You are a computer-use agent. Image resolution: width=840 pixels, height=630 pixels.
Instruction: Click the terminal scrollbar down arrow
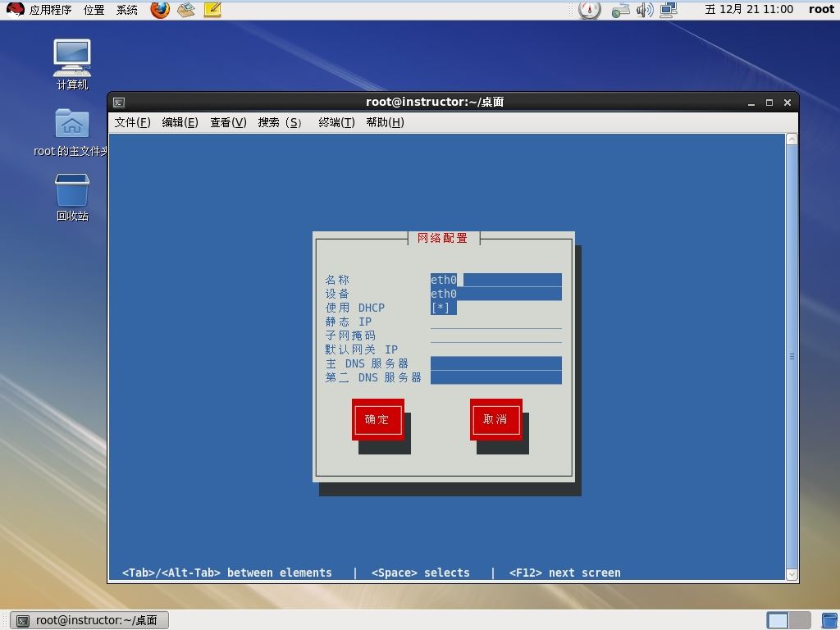tap(792, 574)
